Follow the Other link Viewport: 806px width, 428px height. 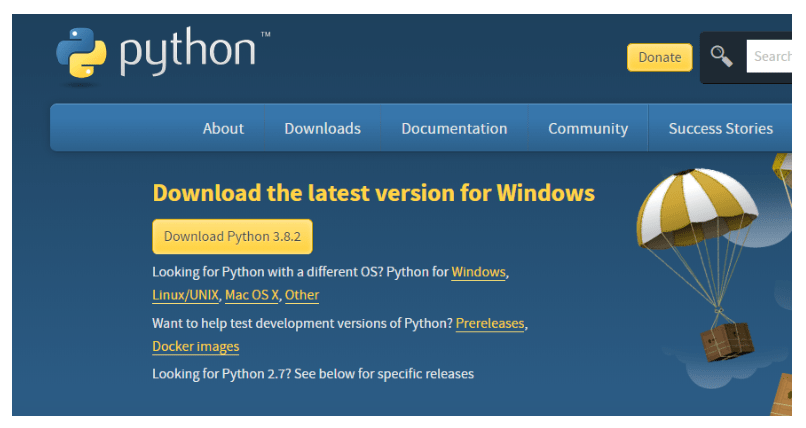click(x=302, y=295)
